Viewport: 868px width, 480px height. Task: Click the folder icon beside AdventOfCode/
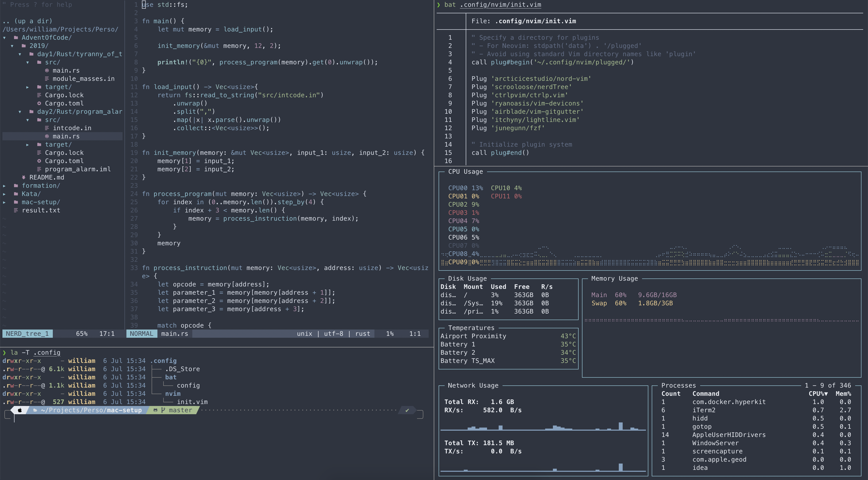click(16, 38)
